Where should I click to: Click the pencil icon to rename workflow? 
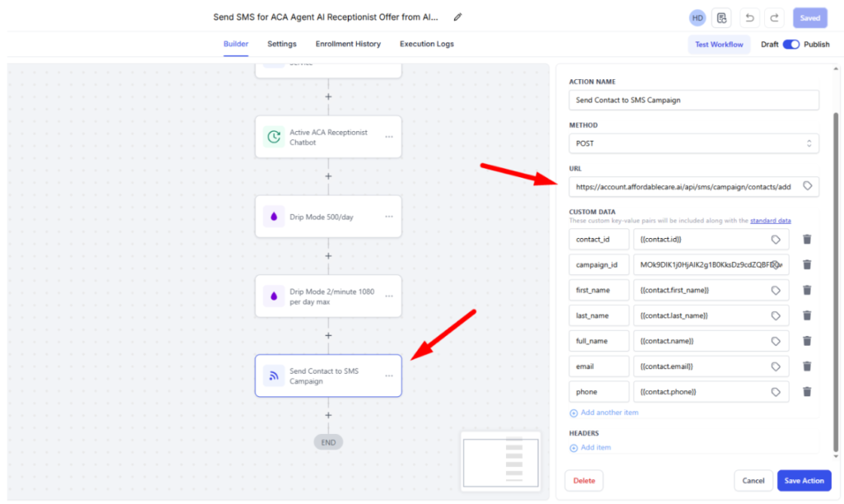(x=458, y=17)
